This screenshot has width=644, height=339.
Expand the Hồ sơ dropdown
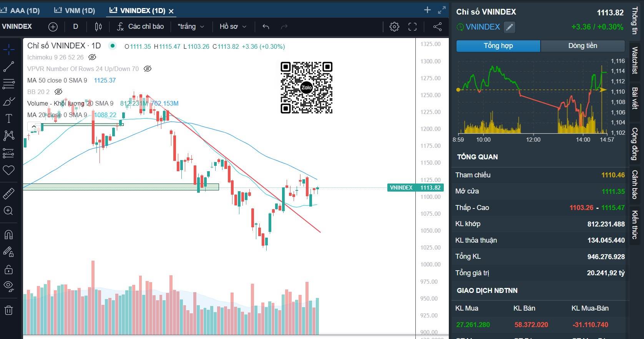pos(233,26)
